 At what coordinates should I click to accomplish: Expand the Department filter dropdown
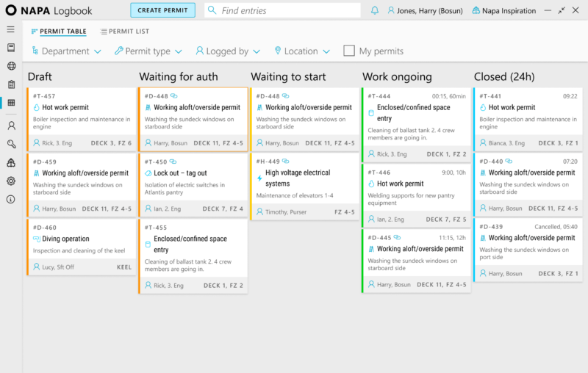click(x=67, y=51)
